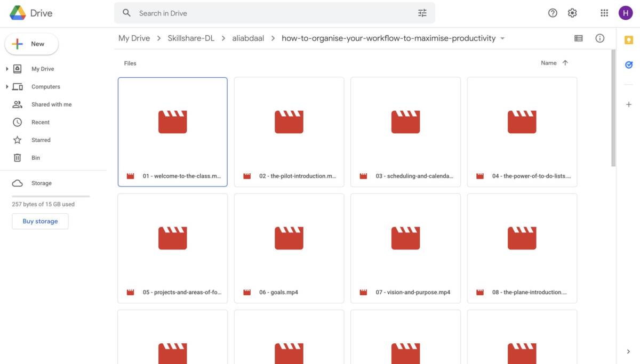The width and height of the screenshot is (640, 364).
Task: Click the My Drive sidebar icon
Action: point(18,69)
